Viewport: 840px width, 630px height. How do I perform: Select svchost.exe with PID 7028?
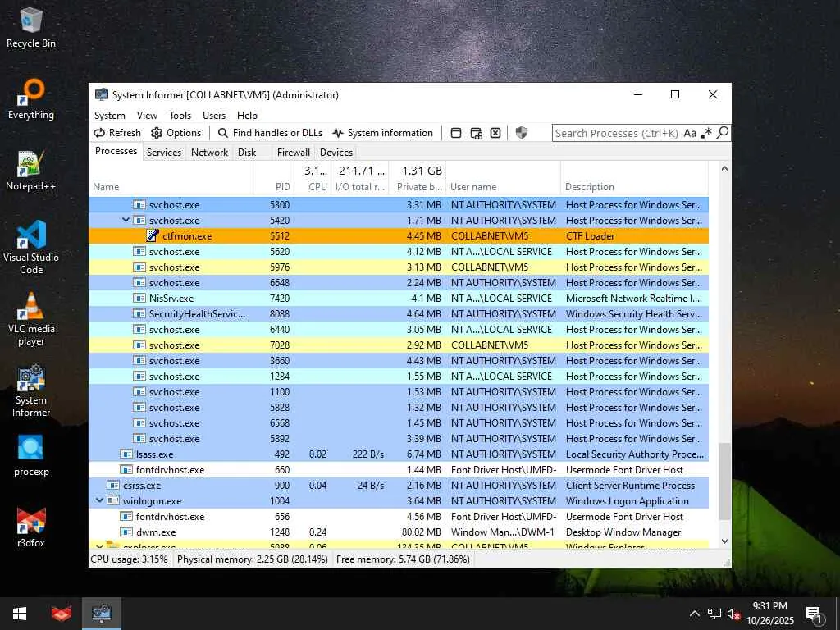point(399,345)
